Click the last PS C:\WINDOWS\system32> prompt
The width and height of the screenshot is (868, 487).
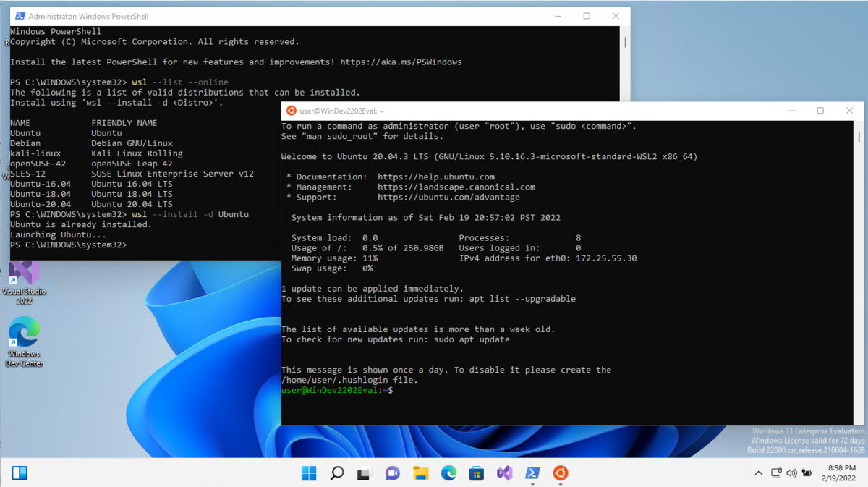pos(68,245)
